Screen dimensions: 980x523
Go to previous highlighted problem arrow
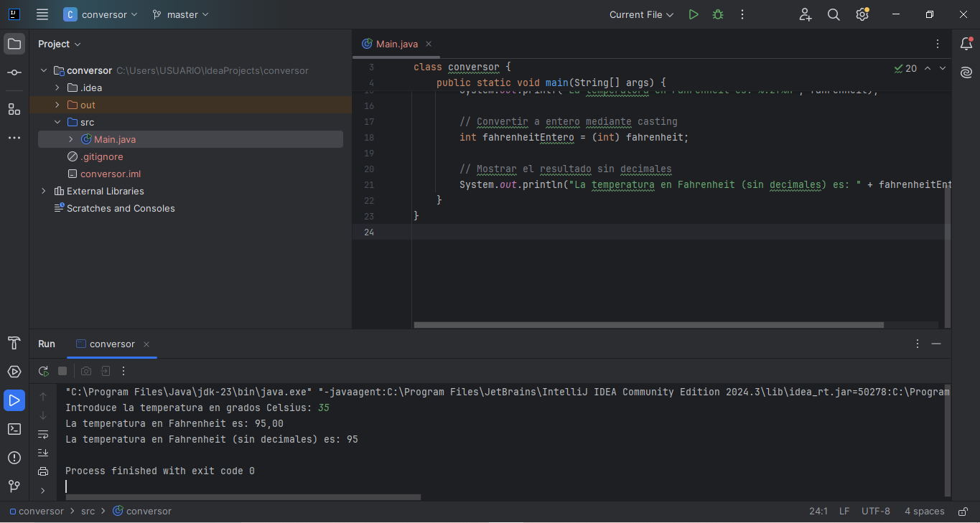point(927,68)
